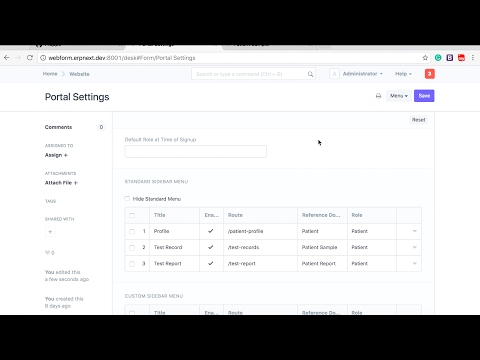Reload the page with the refresh icon
This screenshot has height=360, width=480.
pyautogui.click(x=30, y=58)
